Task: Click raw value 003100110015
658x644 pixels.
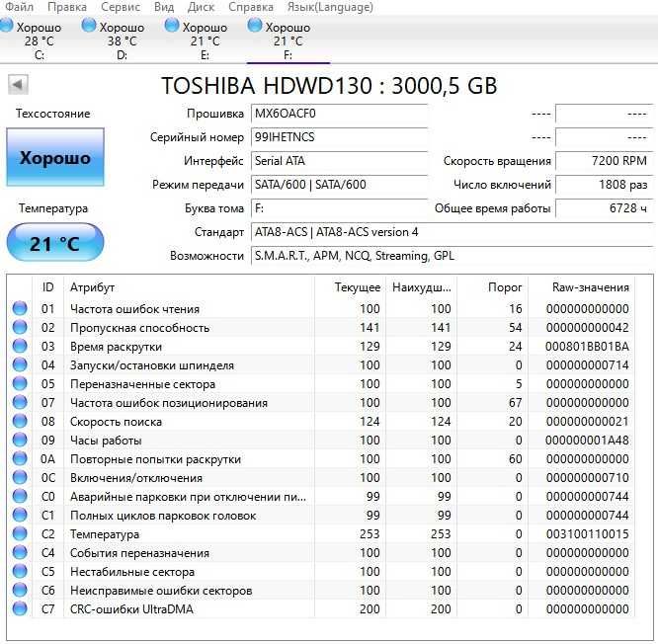Action: [587, 534]
